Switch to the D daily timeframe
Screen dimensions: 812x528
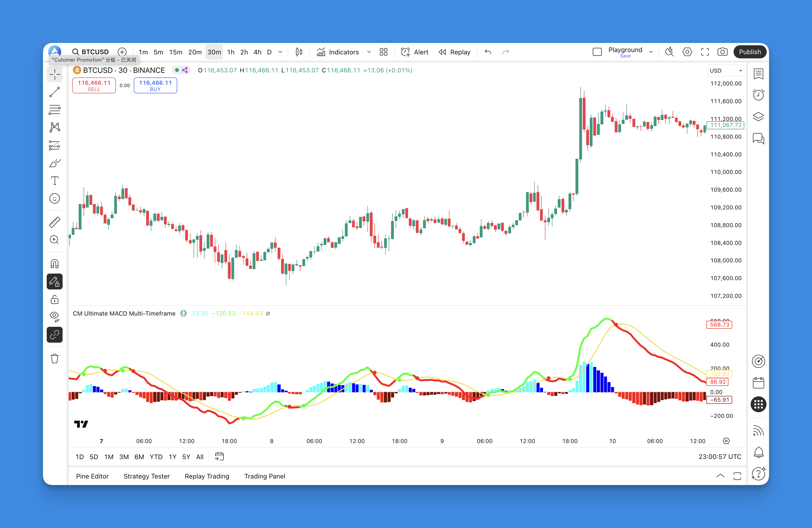(269, 52)
